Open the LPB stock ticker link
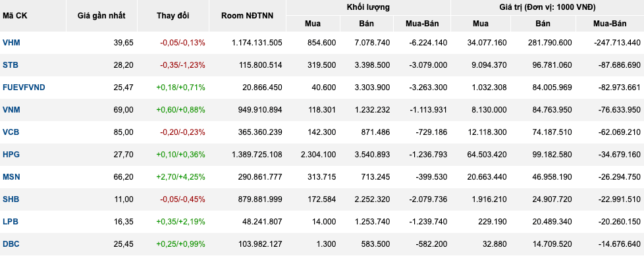The height and width of the screenshot is (256, 644). [11, 222]
